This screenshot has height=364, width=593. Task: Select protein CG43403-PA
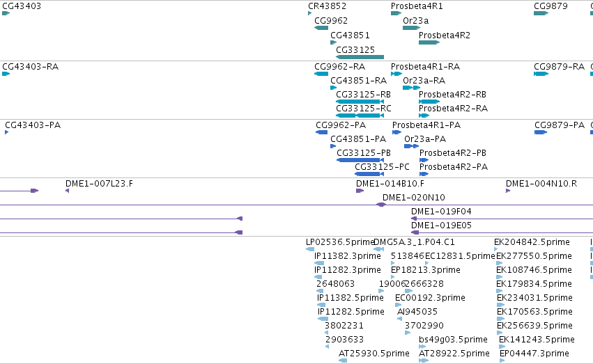coord(33,125)
